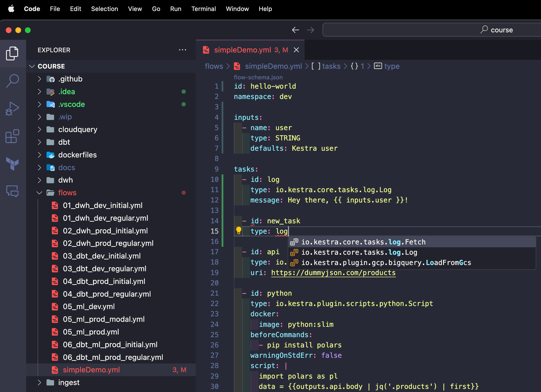Collapse the flows folder

pyautogui.click(x=40, y=192)
